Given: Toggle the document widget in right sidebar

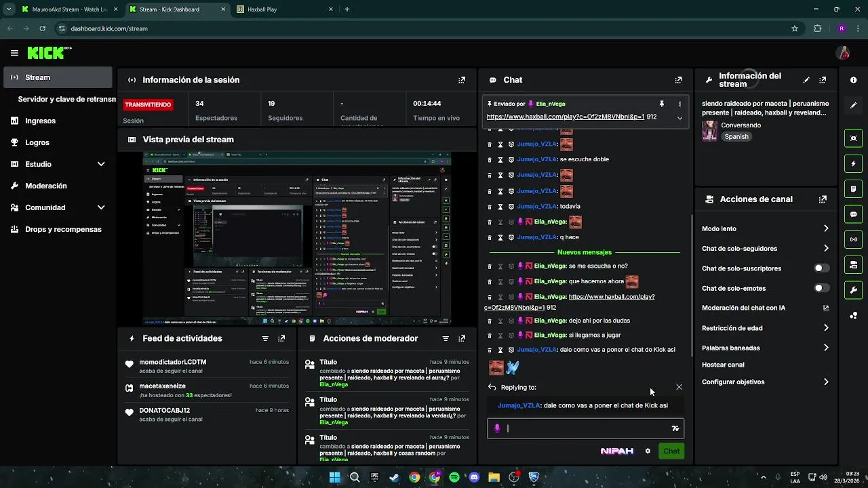Looking at the screenshot, I should 853,189.
